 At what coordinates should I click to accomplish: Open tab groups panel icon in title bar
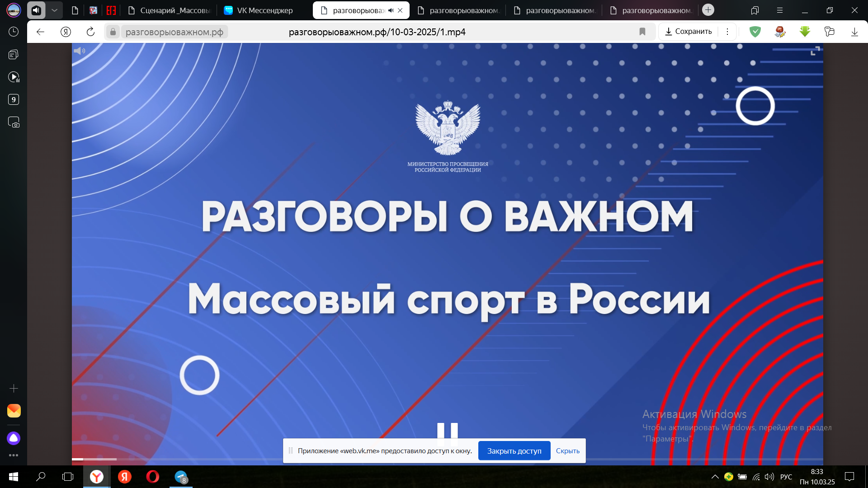(x=755, y=10)
